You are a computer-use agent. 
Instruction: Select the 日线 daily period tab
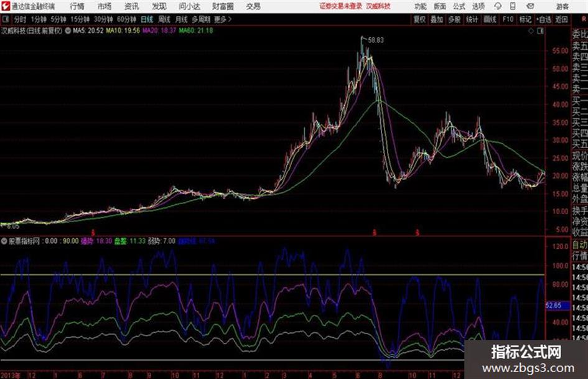[x=147, y=19]
